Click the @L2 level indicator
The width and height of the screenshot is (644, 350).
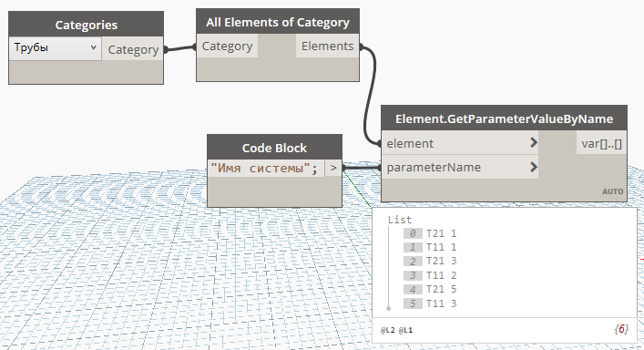(x=388, y=330)
